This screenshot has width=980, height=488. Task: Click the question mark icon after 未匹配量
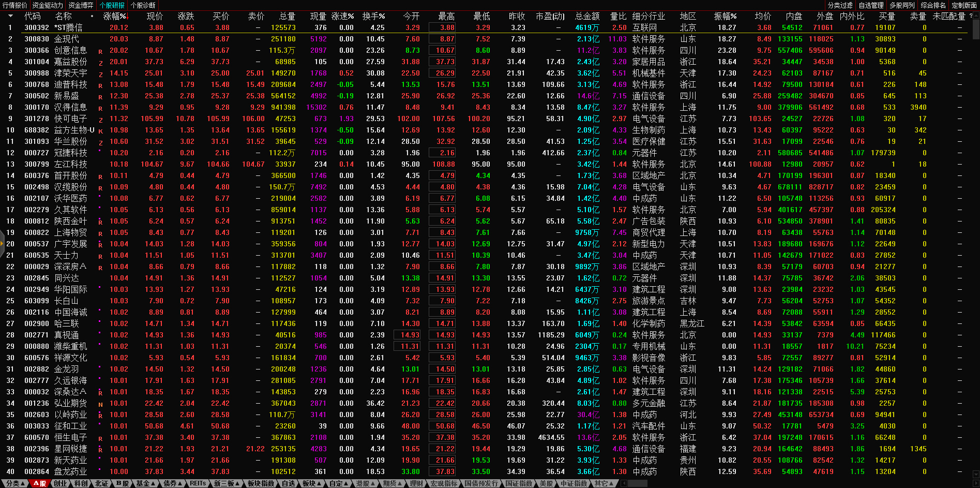[971, 16]
